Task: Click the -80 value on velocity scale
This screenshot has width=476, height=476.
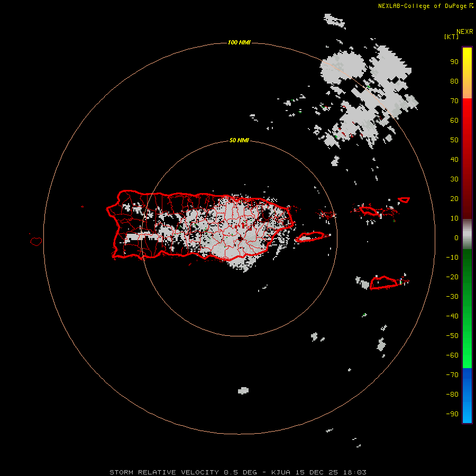Action: (452, 395)
